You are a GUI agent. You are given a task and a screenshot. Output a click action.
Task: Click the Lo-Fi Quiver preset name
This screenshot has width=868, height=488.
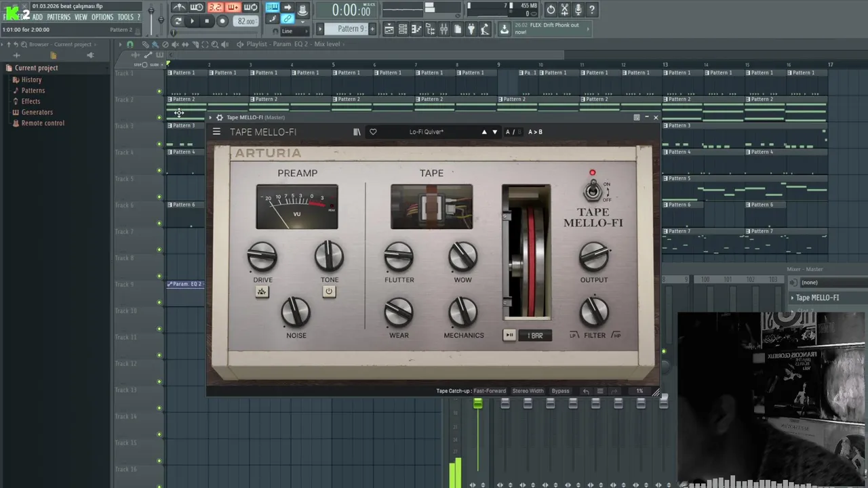(427, 132)
